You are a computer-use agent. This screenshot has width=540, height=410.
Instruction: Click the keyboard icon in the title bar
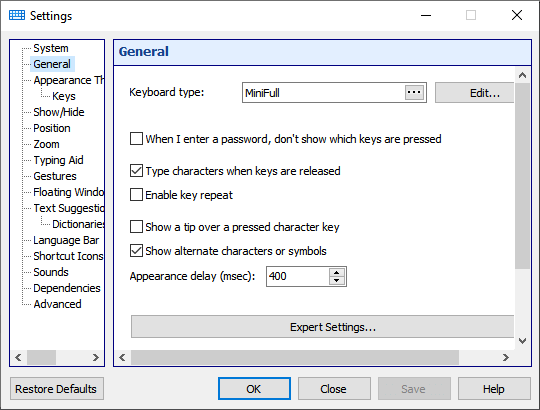tap(17, 15)
